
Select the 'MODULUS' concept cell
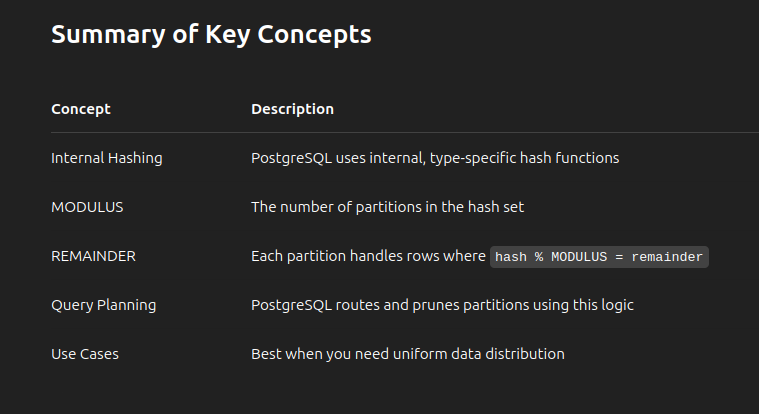(87, 207)
